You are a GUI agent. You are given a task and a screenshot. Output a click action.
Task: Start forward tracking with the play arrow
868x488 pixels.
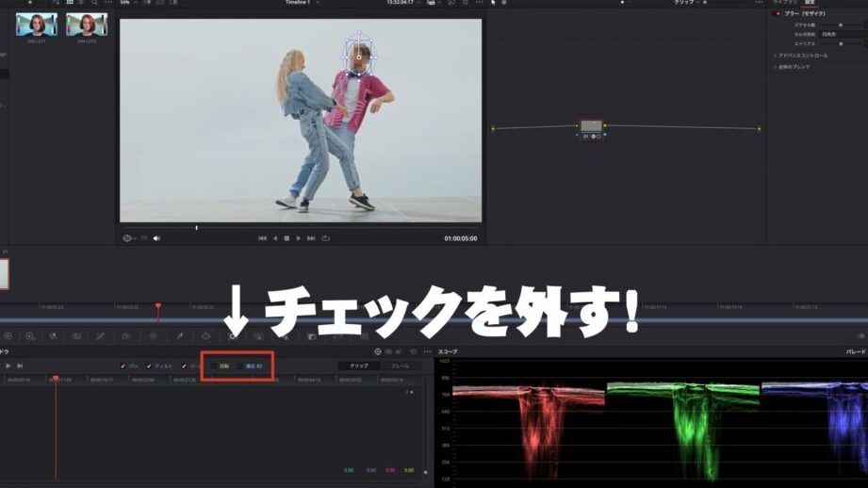pyautogui.click(x=8, y=366)
